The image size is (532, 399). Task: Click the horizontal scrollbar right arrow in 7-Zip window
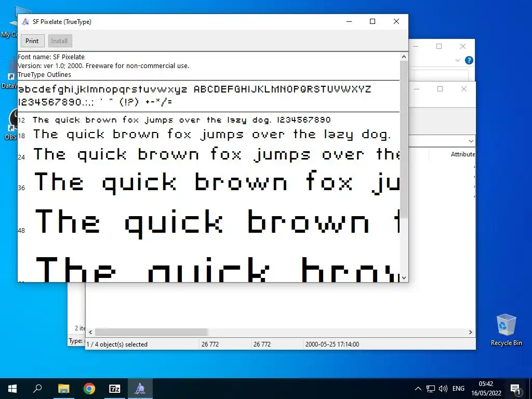point(471,332)
